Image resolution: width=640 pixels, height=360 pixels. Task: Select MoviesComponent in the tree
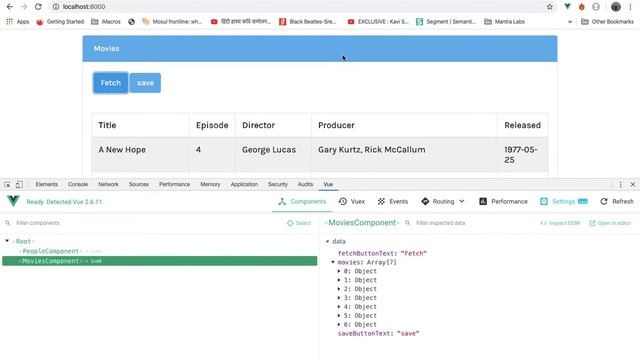pyautogui.click(x=160, y=261)
